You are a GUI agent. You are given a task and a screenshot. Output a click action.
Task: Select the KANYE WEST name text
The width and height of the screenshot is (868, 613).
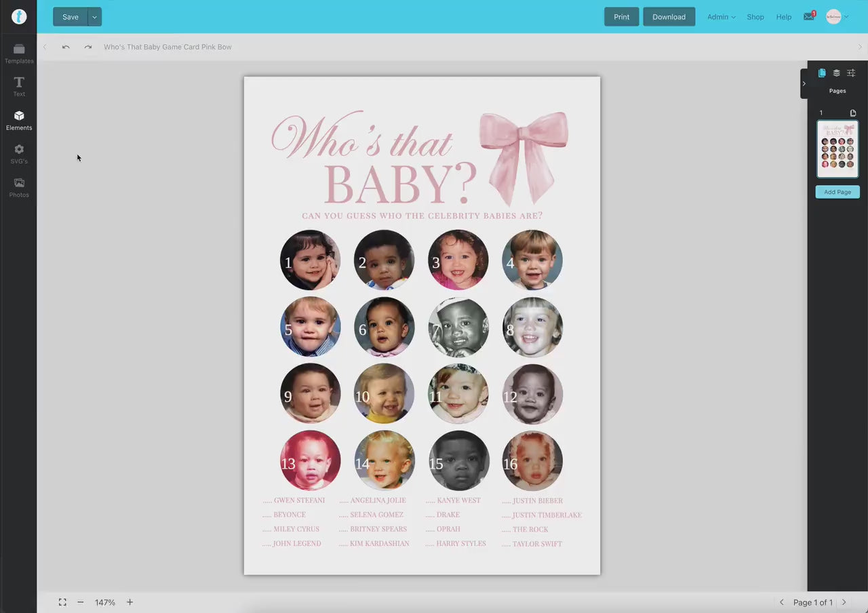(458, 500)
